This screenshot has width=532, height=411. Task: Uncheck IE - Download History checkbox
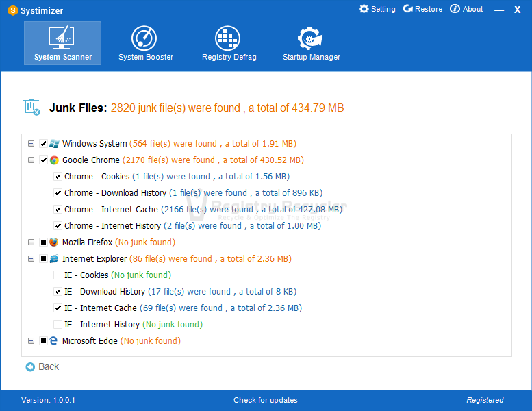click(x=58, y=292)
